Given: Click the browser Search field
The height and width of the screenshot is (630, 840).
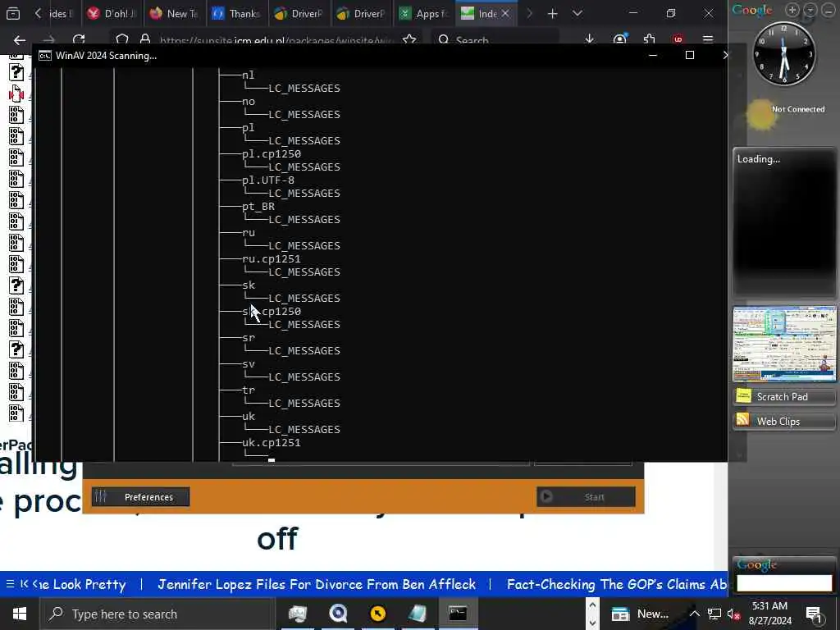Looking at the screenshot, I should pyautogui.click(x=495, y=40).
